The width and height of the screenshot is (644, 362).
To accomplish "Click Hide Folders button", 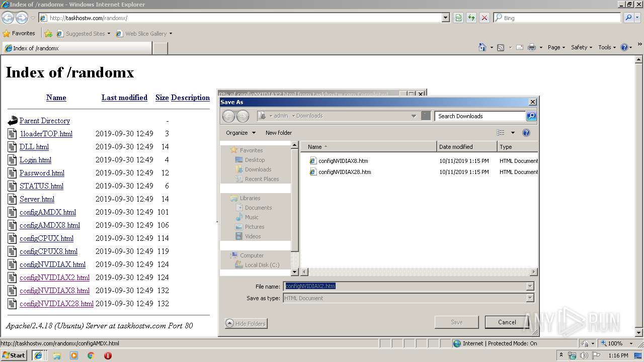I will tap(246, 324).
